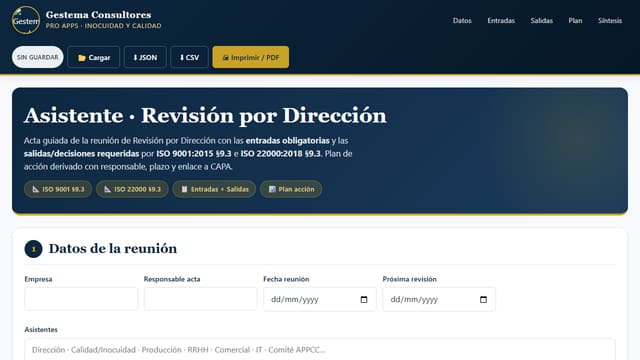Open the Datos navigation link
The width and height of the screenshot is (640, 360).
tap(462, 20)
